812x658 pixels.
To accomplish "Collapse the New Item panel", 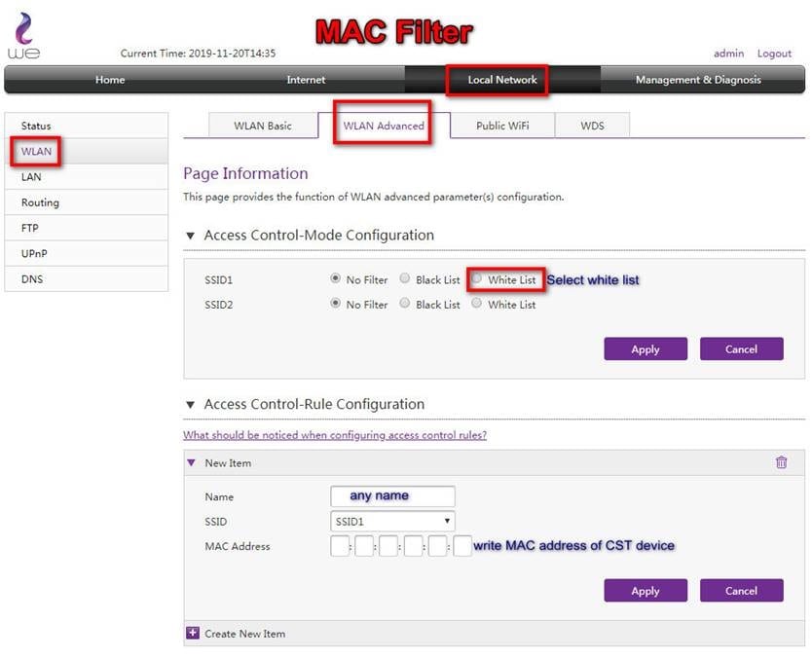I will tap(191, 462).
